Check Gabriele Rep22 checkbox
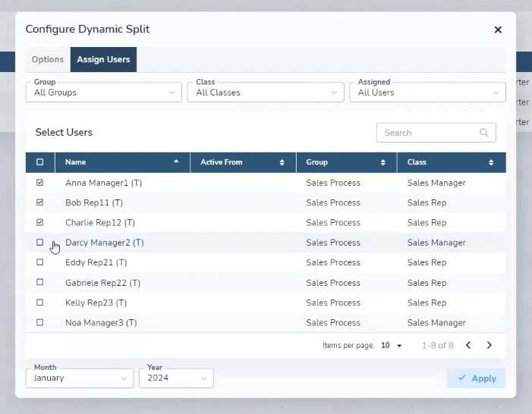 pyautogui.click(x=39, y=282)
